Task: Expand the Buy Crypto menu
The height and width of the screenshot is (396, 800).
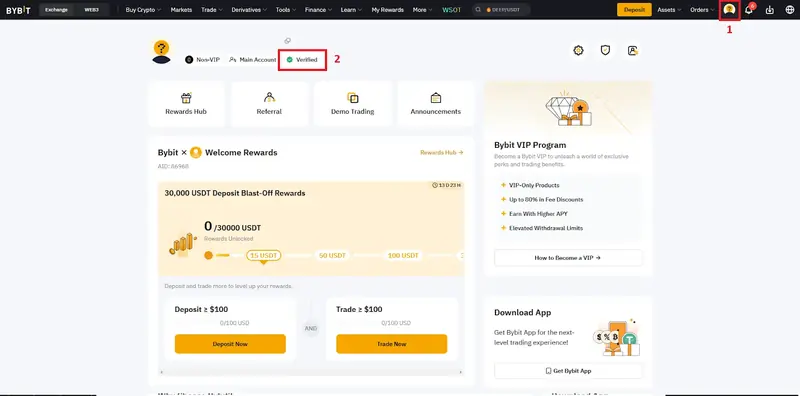Action: pos(143,10)
